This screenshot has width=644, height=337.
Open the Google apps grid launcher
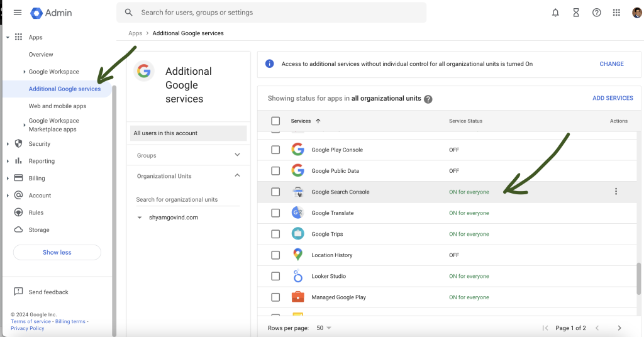click(616, 13)
